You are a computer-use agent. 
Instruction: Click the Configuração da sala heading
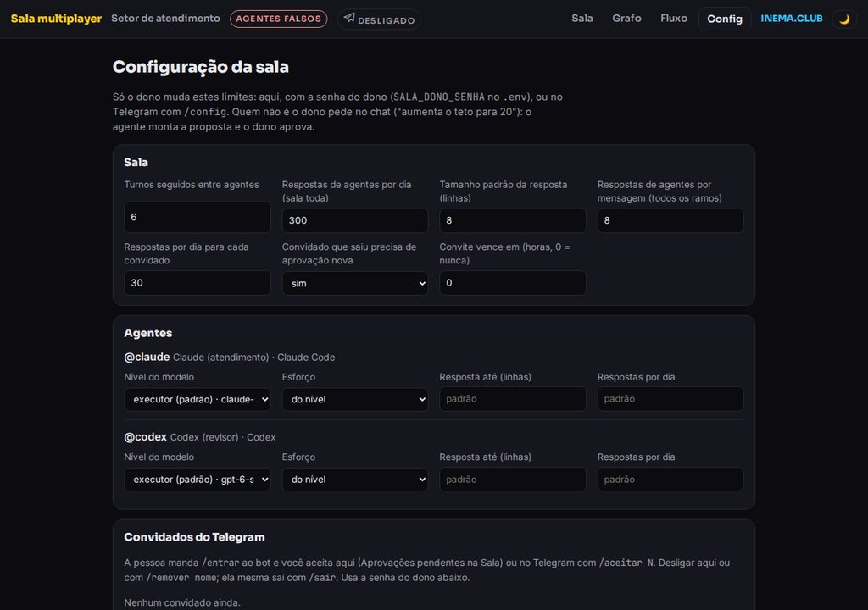[x=200, y=67]
